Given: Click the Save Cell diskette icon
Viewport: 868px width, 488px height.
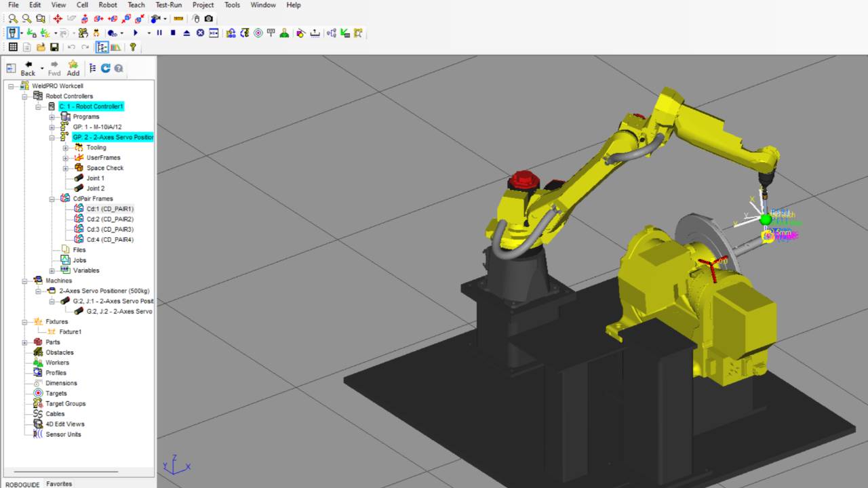Looking at the screenshot, I should (x=54, y=47).
